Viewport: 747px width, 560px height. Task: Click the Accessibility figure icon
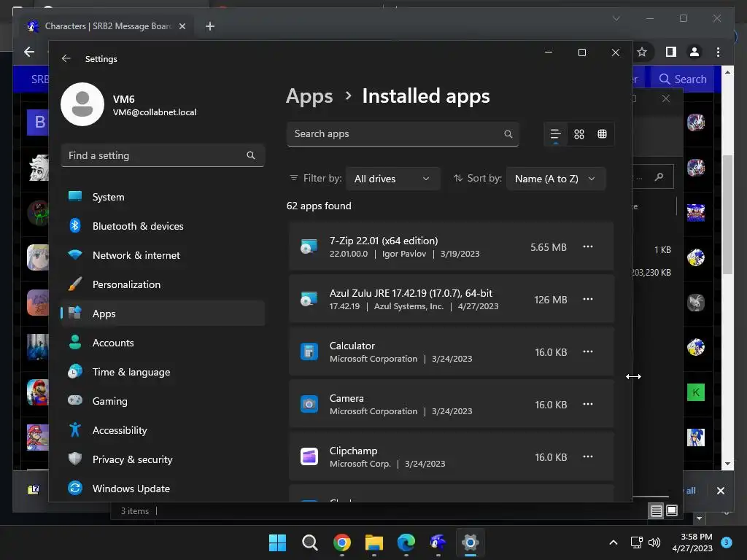75,429
